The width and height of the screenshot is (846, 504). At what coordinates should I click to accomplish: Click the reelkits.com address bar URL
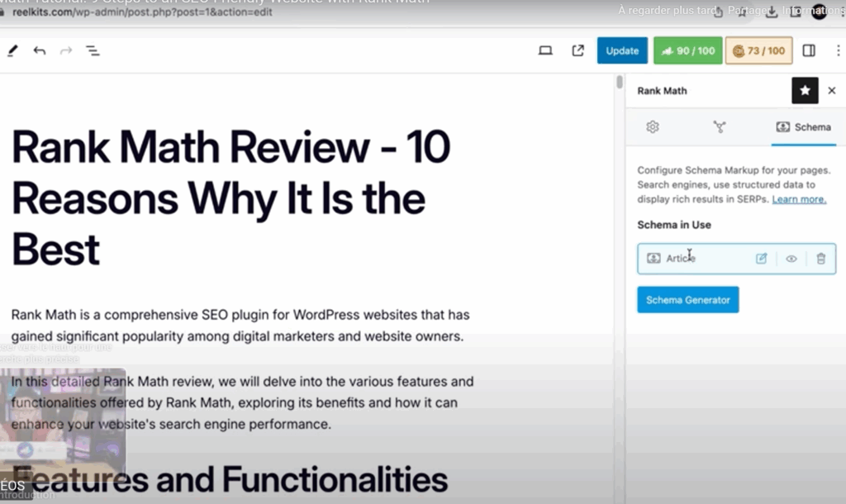click(142, 12)
